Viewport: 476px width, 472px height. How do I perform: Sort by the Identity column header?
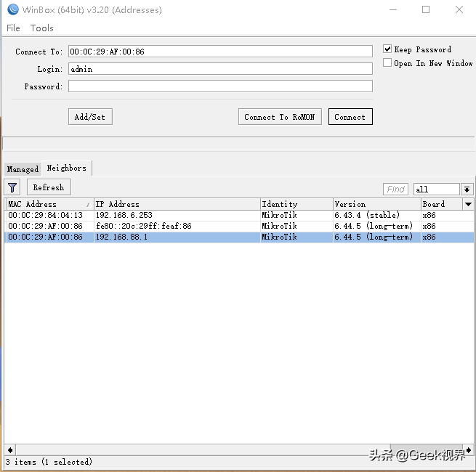[x=297, y=204]
